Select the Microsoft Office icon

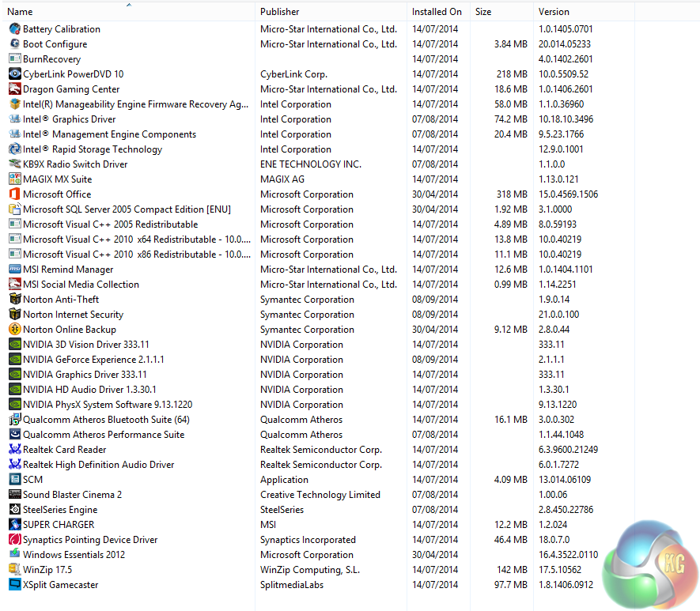tap(15, 194)
